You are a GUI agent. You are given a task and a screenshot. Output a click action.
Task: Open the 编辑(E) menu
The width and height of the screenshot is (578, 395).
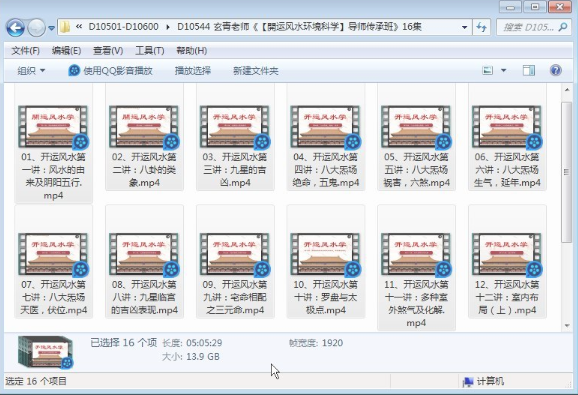[x=66, y=51]
